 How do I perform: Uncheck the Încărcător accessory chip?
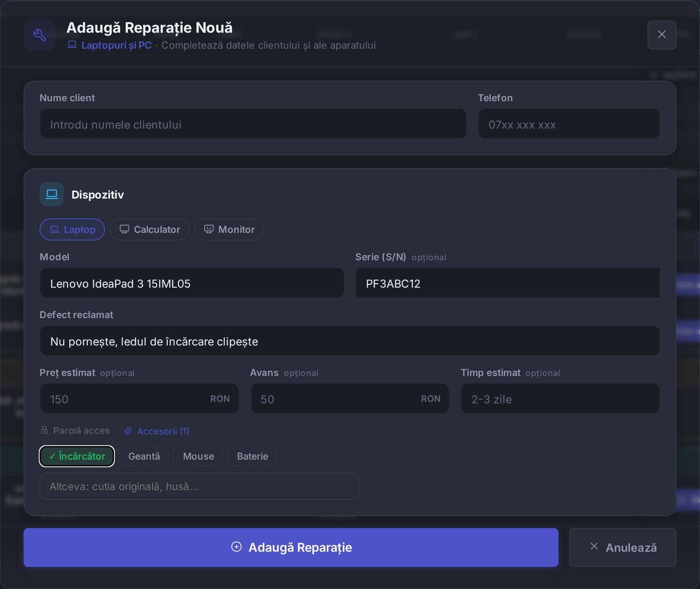point(77,456)
